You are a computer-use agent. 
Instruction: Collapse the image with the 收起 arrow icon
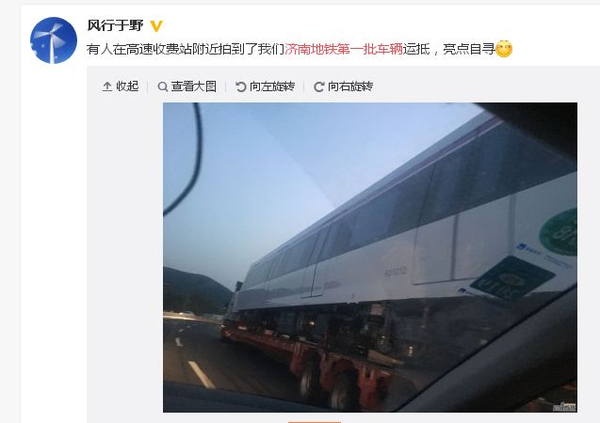click(107, 87)
